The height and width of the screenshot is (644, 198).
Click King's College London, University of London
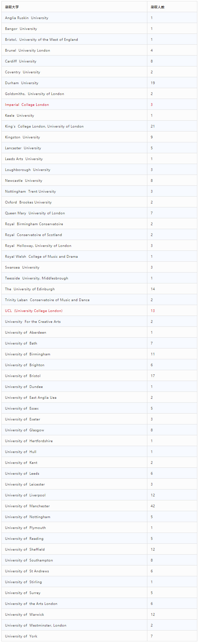click(x=44, y=126)
